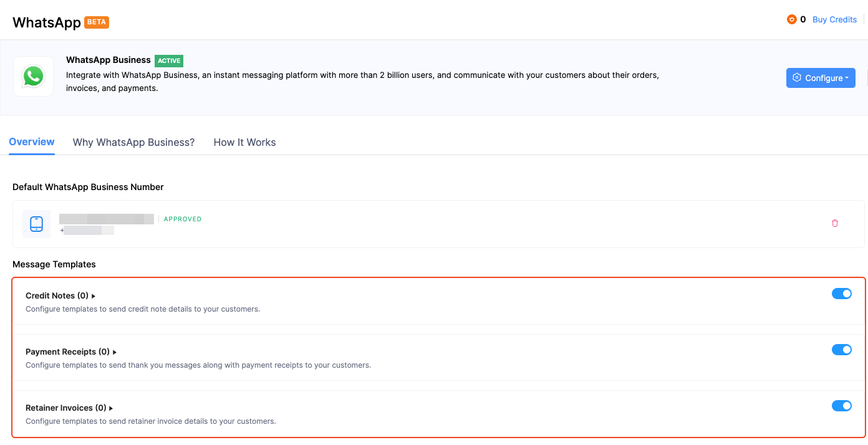868x445 pixels.
Task: Click the blue phone device icon
Action: 36,224
